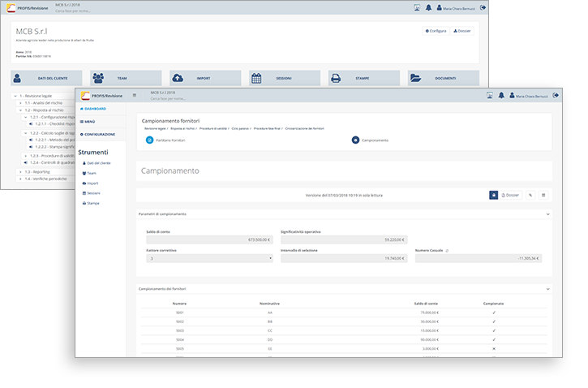The height and width of the screenshot is (388, 588).
Task: Click the link icon in version toolbar
Action: [x=530, y=195]
